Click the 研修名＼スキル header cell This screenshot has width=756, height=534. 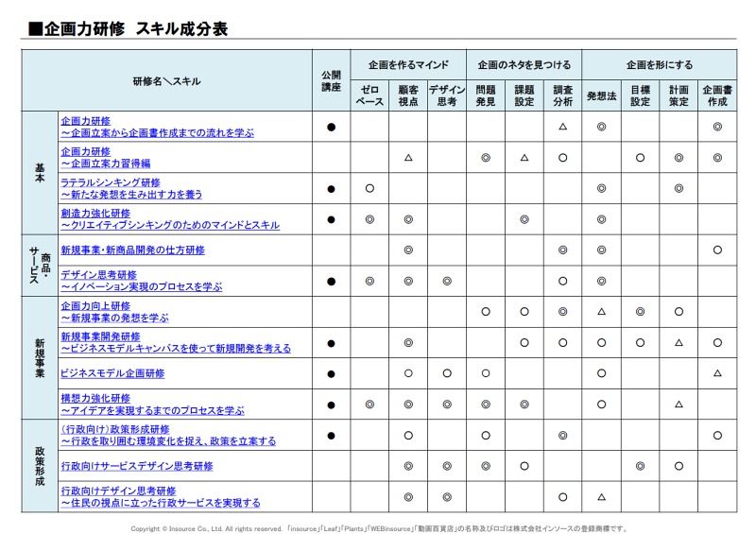pyautogui.click(x=167, y=81)
